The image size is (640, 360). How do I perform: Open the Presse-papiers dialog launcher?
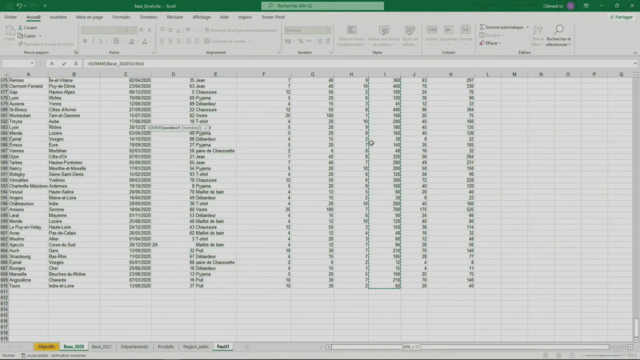pyautogui.click(x=76, y=53)
